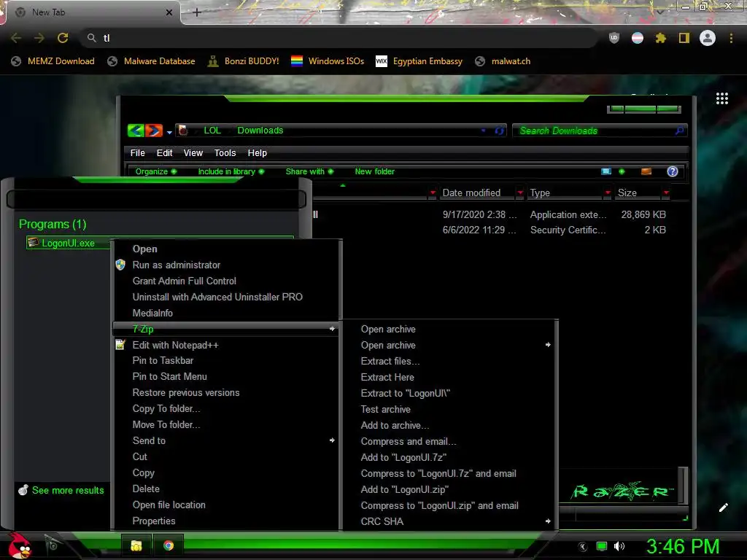Switch to Chrome on the taskbar
This screenshot has width=747, height=560.
coord(169,545)
